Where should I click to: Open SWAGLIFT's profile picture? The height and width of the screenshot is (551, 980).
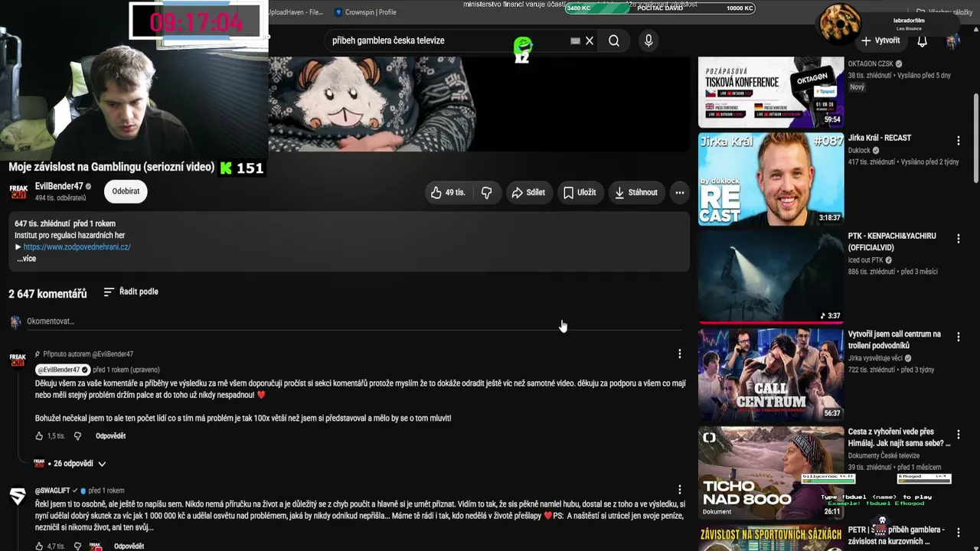point(18,497)
